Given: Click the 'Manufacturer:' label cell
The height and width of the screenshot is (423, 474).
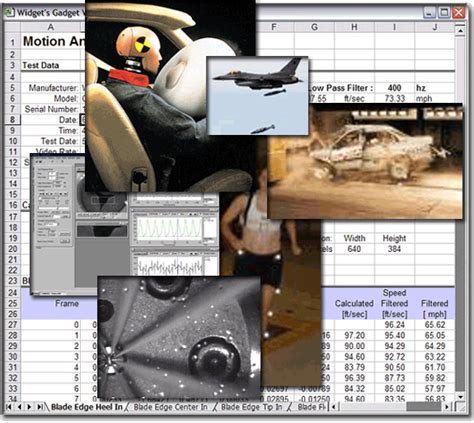Looking at the screenshot, I should 53,88.
